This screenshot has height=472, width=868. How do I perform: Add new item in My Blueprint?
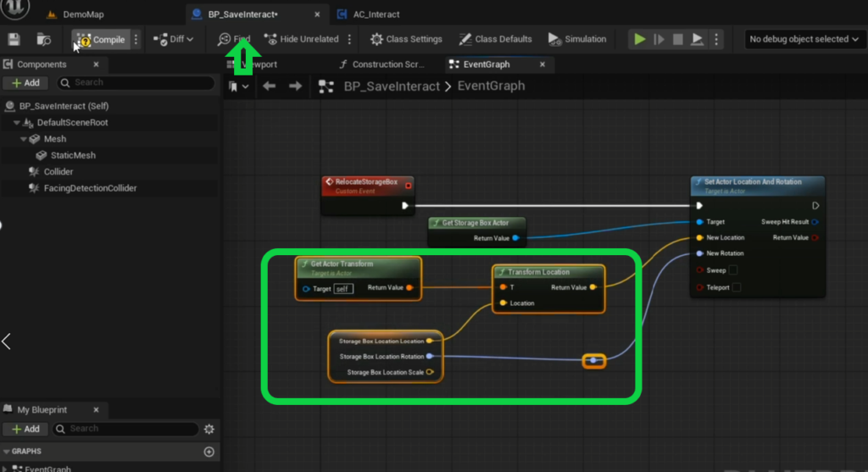pyautogui.click(x=25, y=429)
